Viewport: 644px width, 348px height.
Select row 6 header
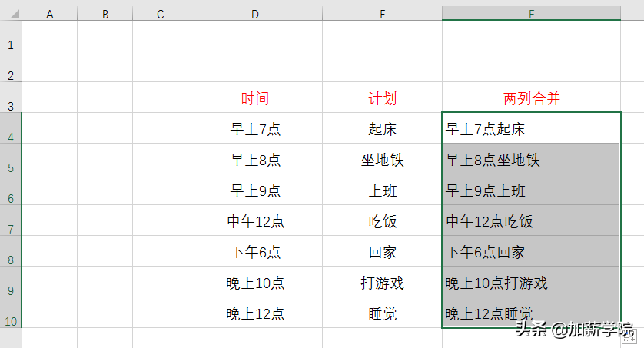11,190
